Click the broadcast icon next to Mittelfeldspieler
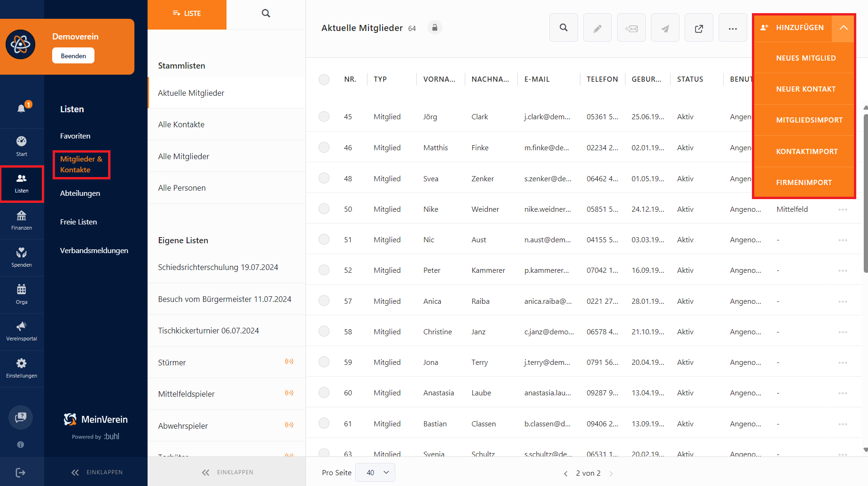The width and height of the screenshot is (868, 486). click(289, 393)
